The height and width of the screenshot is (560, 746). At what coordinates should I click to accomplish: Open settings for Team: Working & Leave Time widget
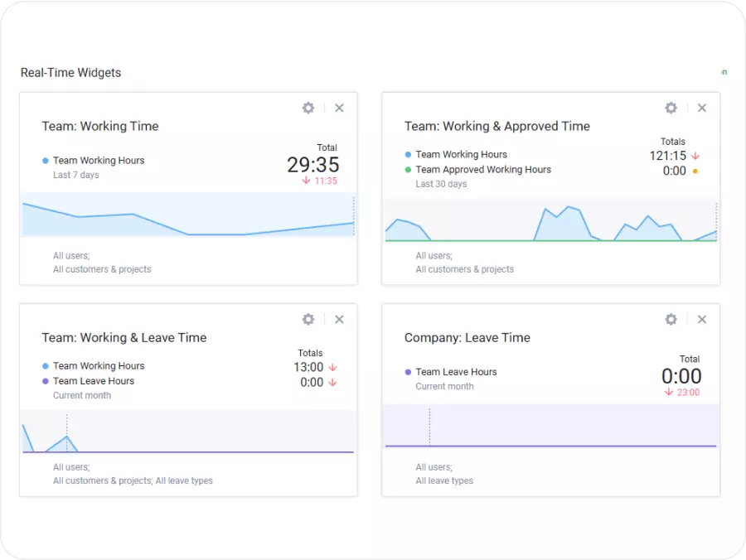coord(308,319)
